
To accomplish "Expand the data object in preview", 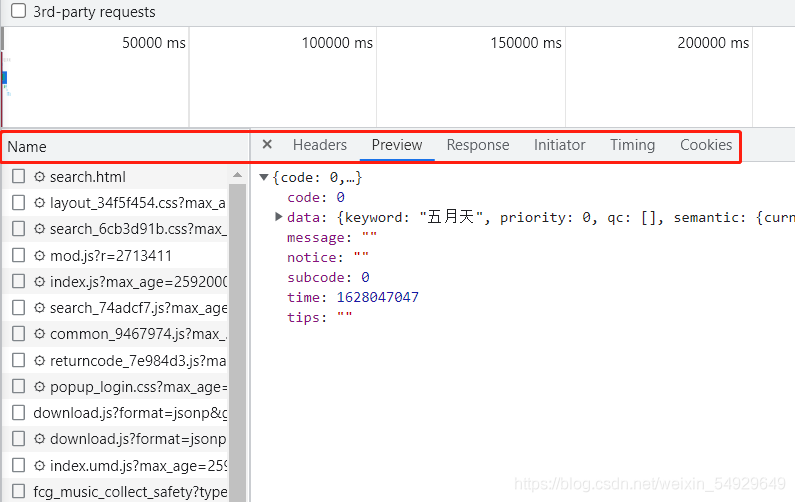I will click(x=278, y=217).
